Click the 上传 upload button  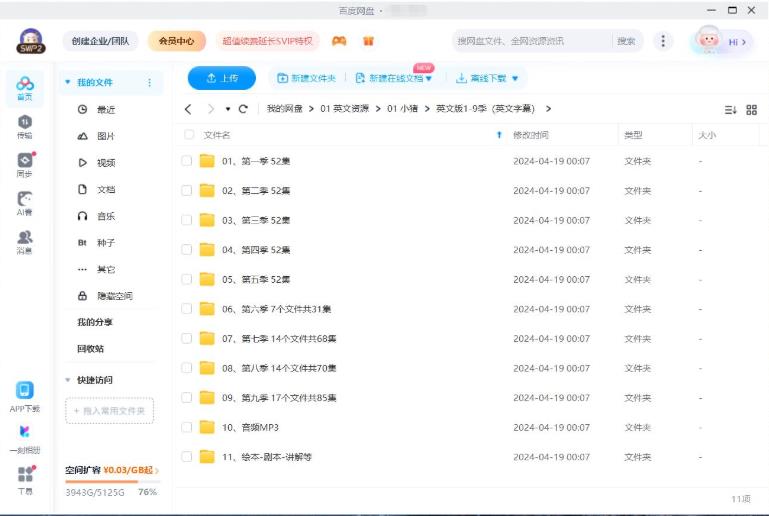click(x=222, y=78)
